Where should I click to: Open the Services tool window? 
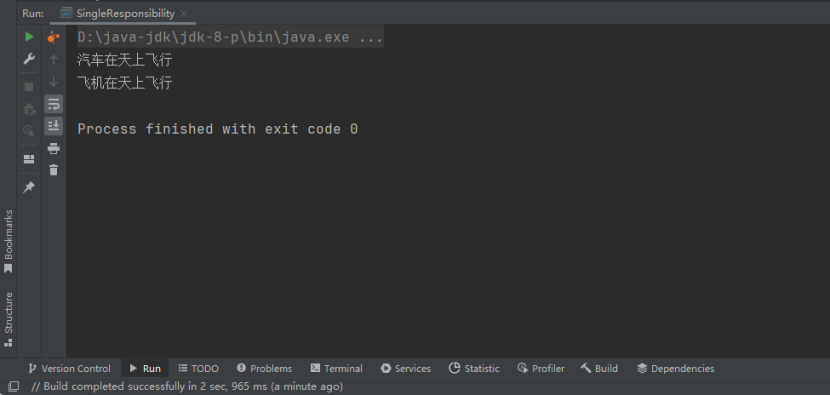coord(406,369)
